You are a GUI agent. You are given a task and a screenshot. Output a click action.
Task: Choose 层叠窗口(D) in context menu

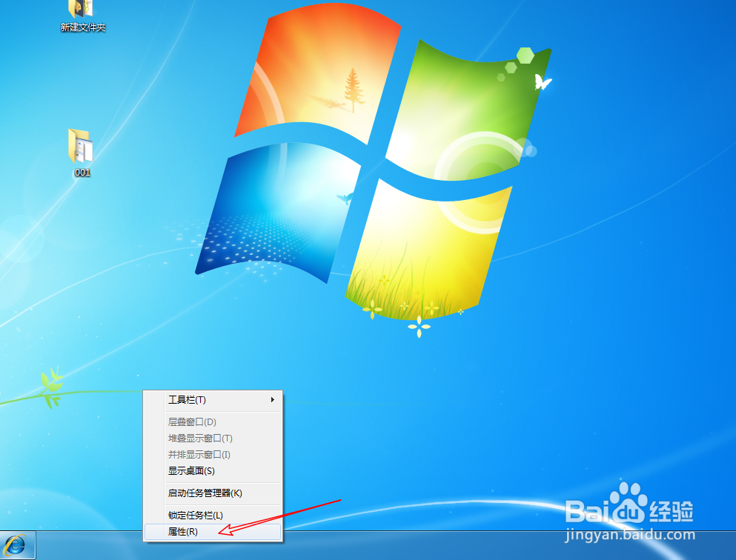[213, 421]
